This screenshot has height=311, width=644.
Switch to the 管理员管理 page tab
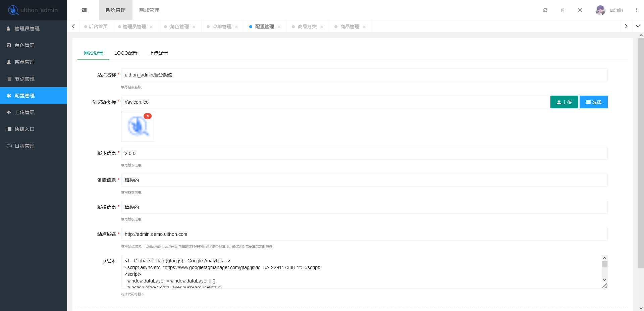[x=134, y=27]
